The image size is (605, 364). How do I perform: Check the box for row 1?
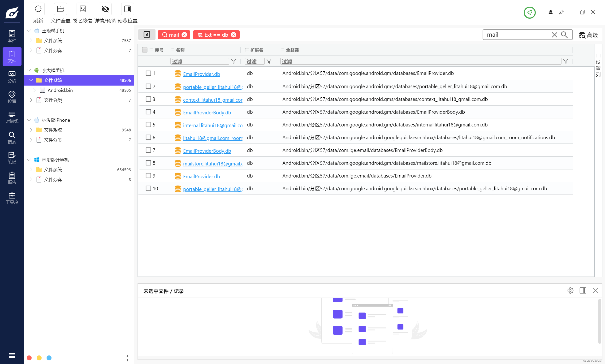[x=148, y=73]
